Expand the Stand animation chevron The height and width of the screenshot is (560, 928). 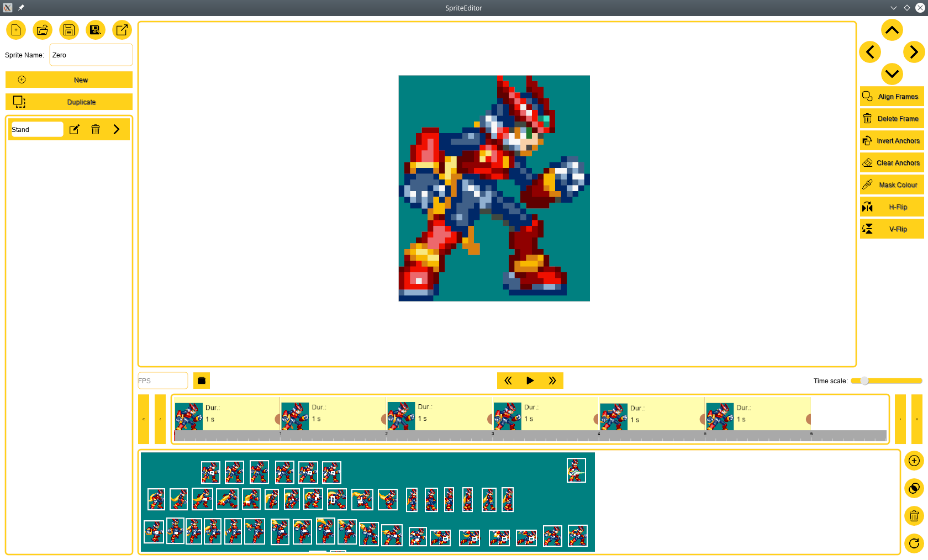tap(117, 129)
